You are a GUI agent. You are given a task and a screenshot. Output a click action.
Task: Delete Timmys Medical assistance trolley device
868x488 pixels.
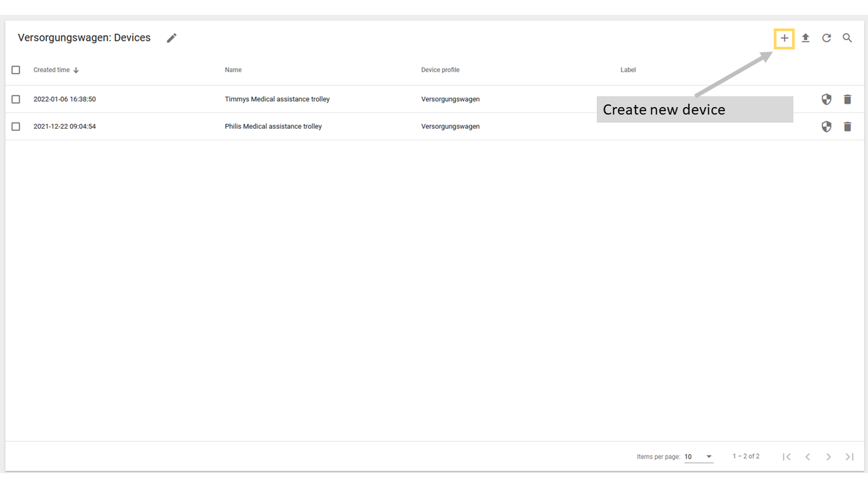coord(848,100)
